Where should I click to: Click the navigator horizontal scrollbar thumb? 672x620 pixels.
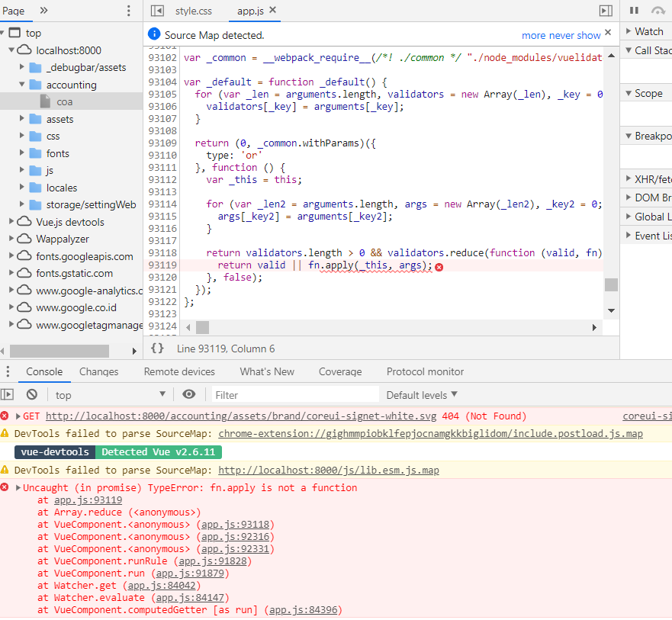pyautogui.click(x=59, y=351)
